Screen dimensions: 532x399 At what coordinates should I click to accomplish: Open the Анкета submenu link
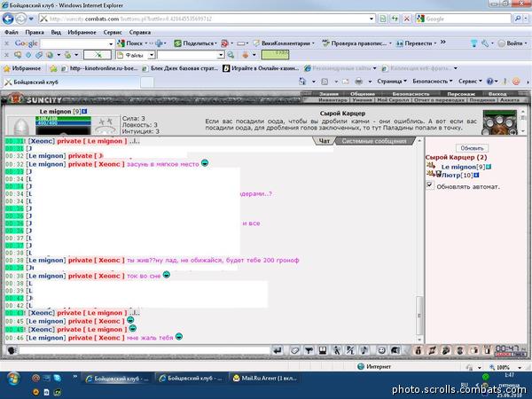509,100
